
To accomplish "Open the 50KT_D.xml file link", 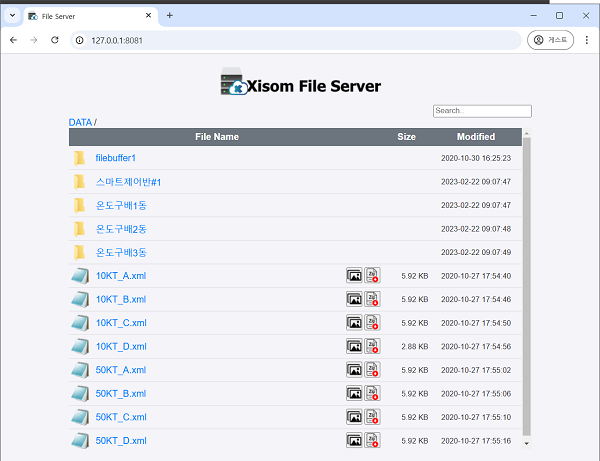I will click(121, 441).
